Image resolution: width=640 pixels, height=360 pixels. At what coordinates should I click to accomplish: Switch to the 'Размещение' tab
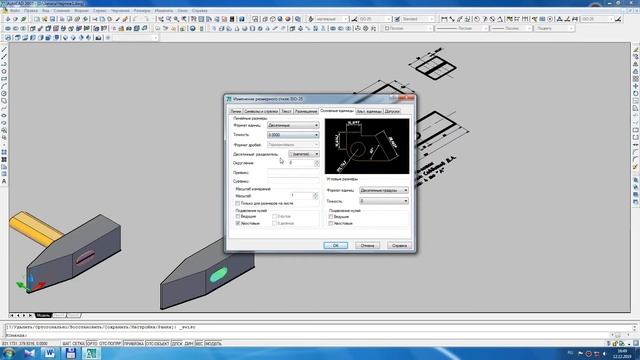[x=306, y=111]
